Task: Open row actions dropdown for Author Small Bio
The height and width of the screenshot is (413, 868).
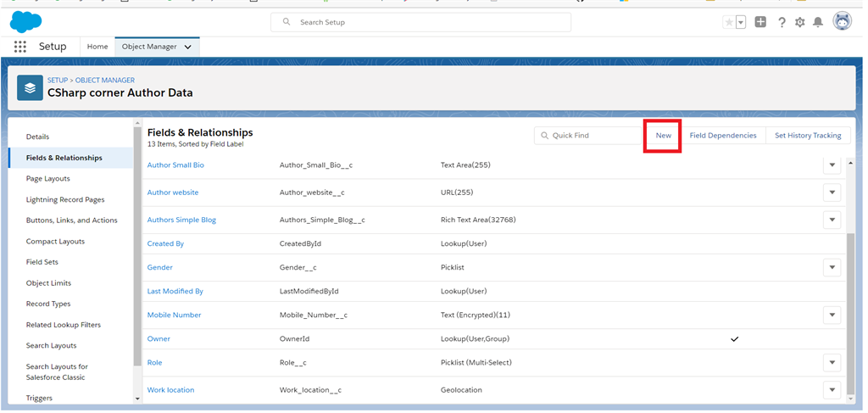Action: tap(832, 165)
